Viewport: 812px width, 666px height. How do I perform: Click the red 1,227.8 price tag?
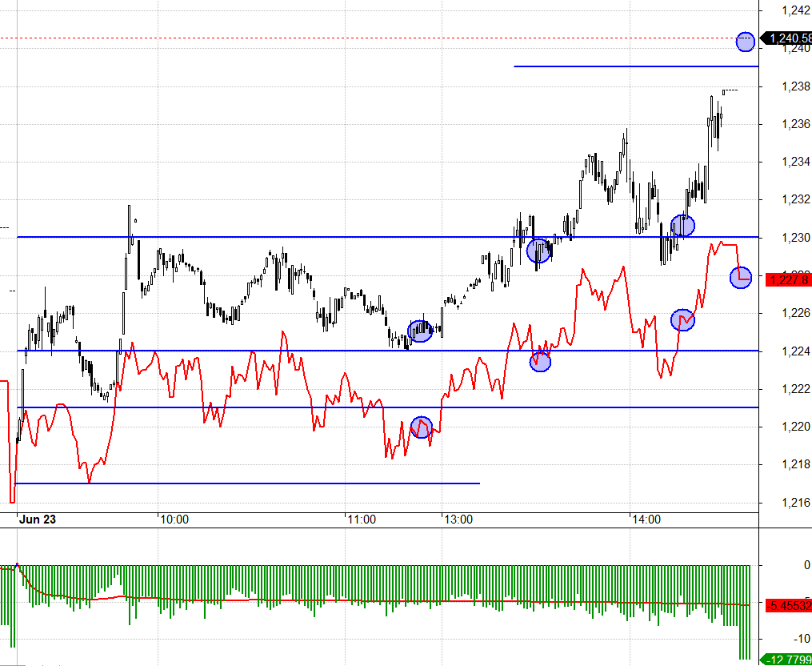(788, 279)
